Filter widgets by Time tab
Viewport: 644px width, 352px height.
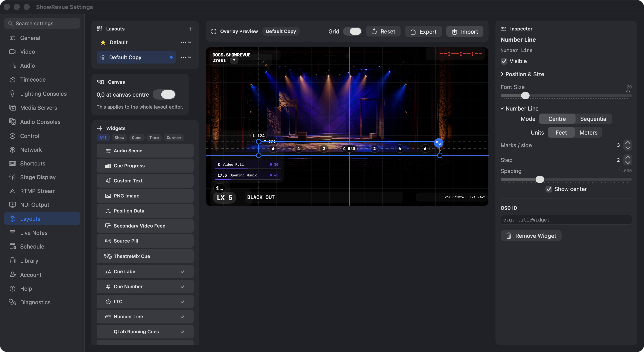pyautogui.click(x=154, y=138)
